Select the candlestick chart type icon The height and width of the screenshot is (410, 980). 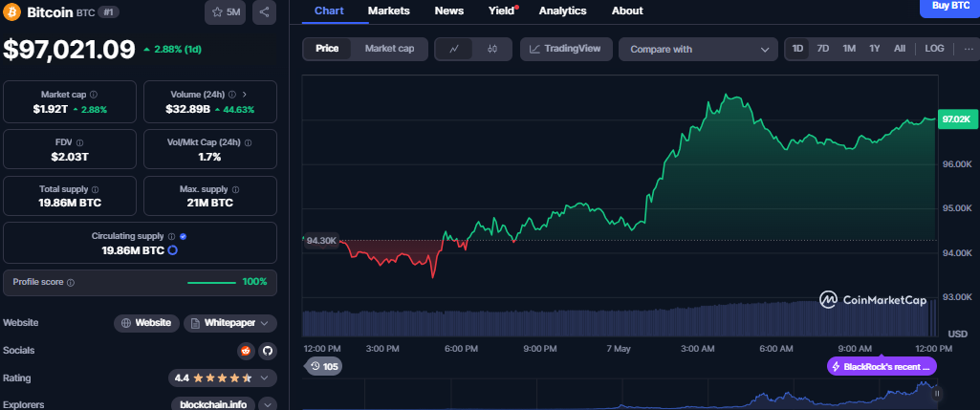pyautogui.click(x=492, y=49)
